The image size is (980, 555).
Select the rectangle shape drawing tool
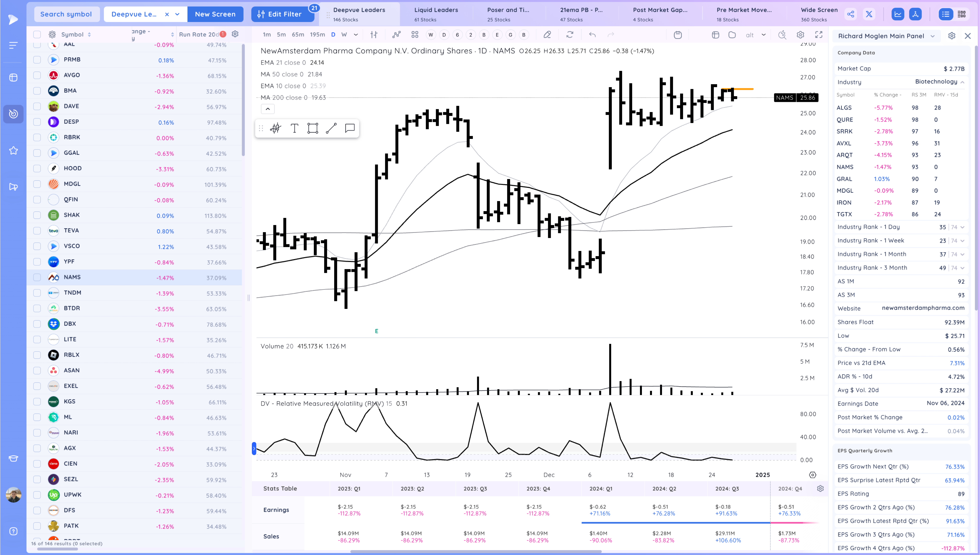click(313, 128)
